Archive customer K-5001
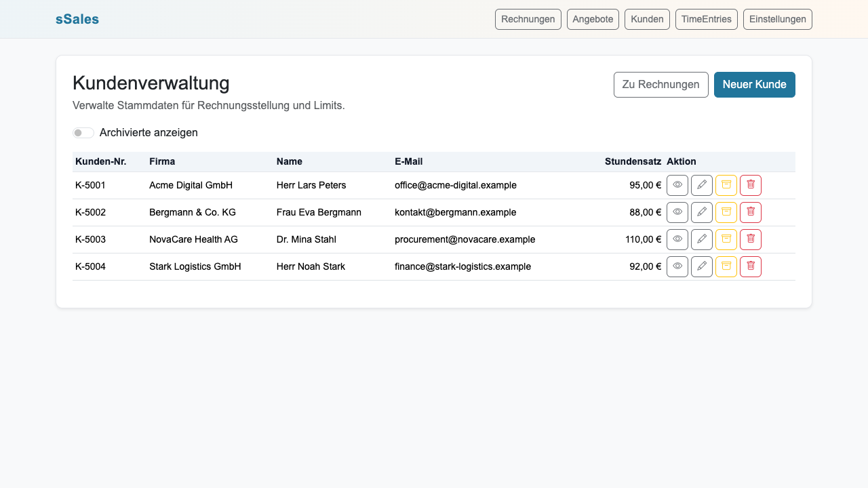Viewport: 868px width, 488px height. (726, 185)
